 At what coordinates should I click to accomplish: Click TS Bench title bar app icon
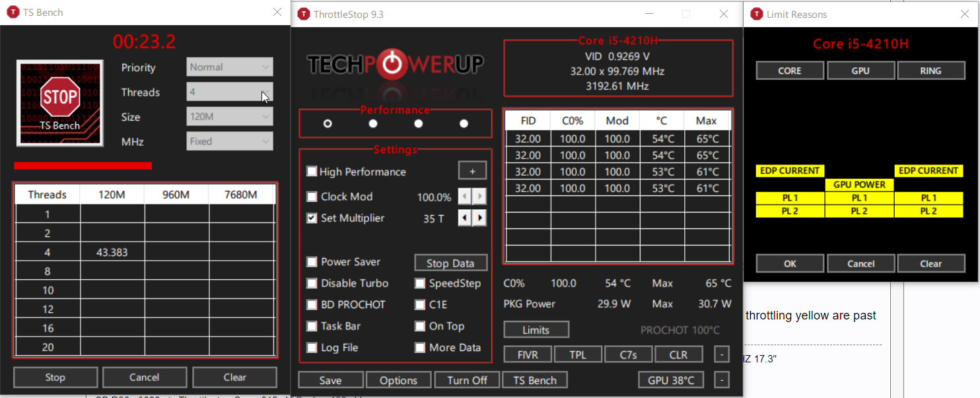click(12, 13)
